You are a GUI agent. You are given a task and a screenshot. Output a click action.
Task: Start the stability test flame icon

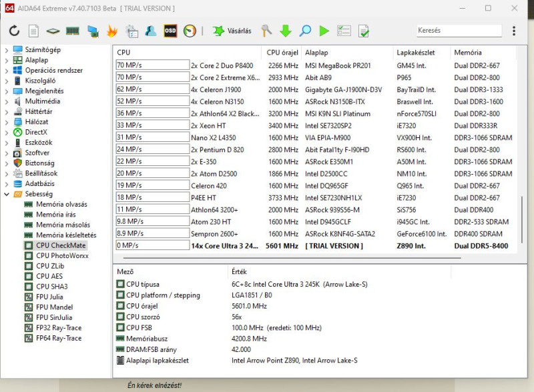click(x=111, y=31)
